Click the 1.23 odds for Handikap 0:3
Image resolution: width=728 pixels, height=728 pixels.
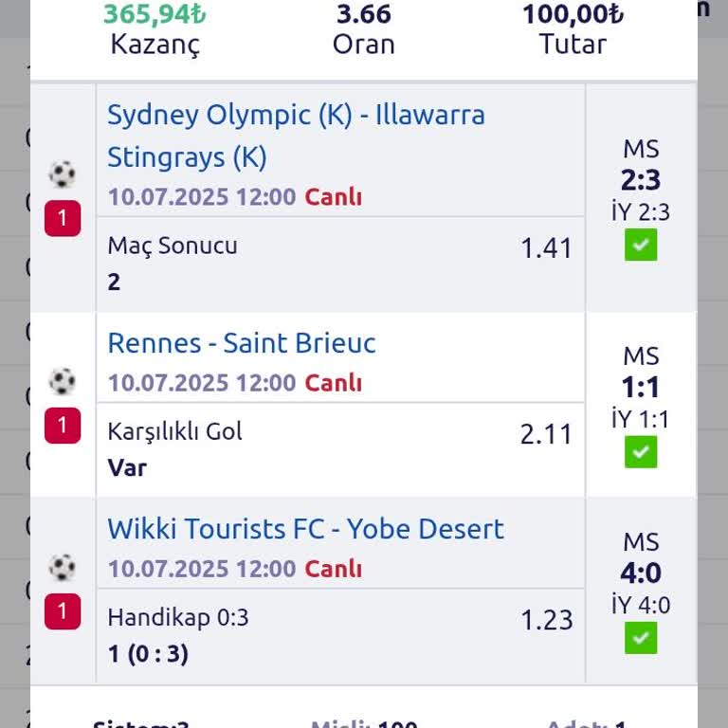click(546, 620)
